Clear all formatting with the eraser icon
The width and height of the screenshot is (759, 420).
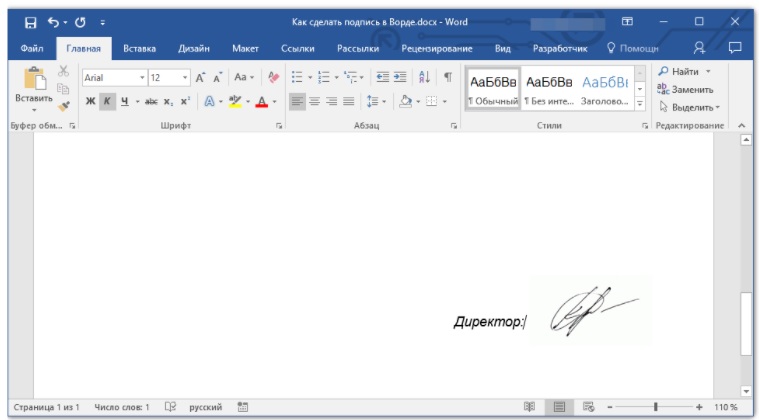click(x=275, y=77)
